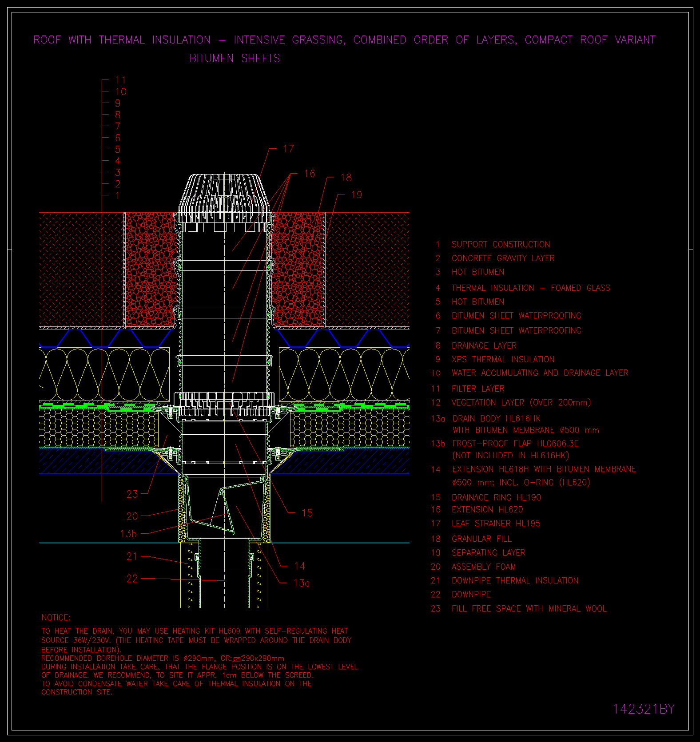Select 'FILL FREE SPACE WITH MINERAL WOOL' text
700x742 pixels.
point(529,609)
